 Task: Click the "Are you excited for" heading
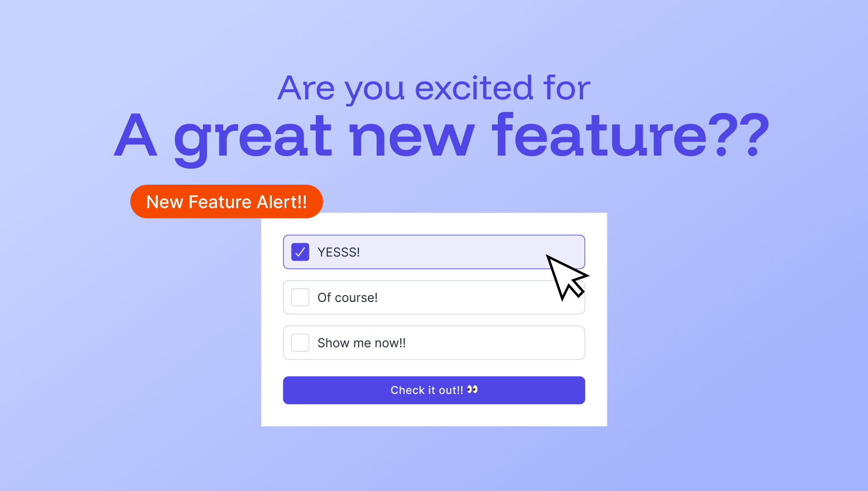(x=434, y=88)
